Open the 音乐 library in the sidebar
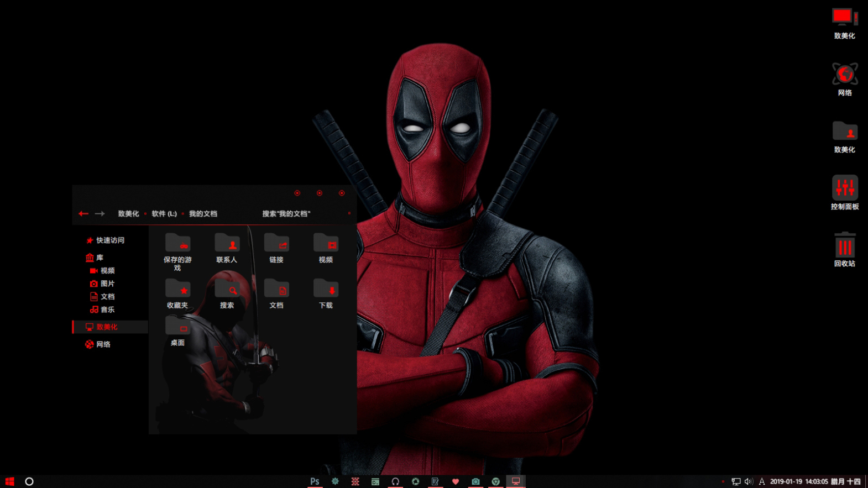The width and height of the screenshot is (868, 488). point(102,309)
